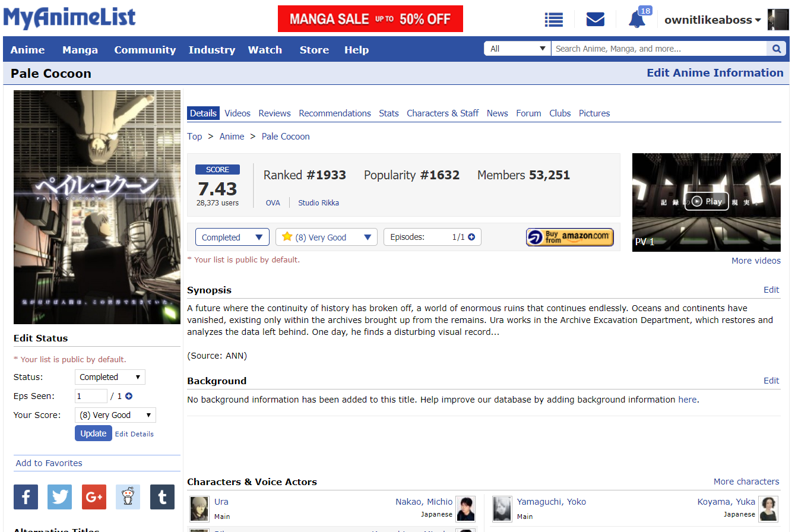The image size is (795, 532).
Task: Click the Synopsis Edit link
Action: coord(771,290)
